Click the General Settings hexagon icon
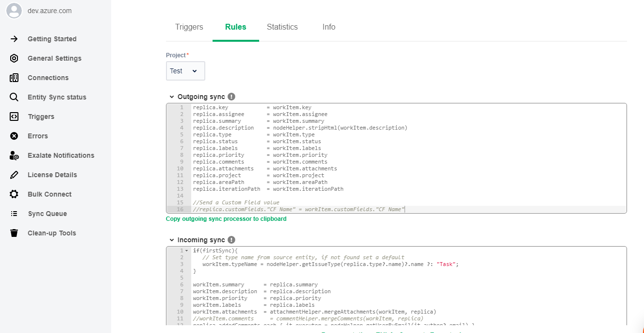Screen dimensions: 644x333 click(14, 58)
